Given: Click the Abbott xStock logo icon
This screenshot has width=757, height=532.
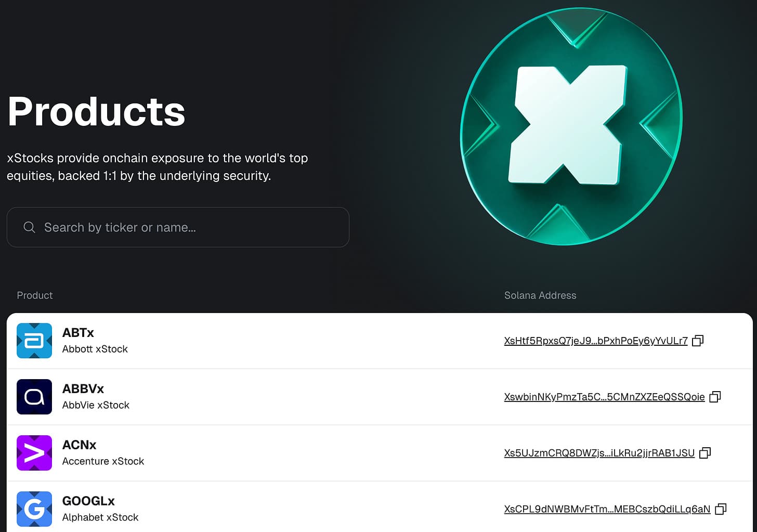Looking at the screenshot, I should [x=34, y=341].
